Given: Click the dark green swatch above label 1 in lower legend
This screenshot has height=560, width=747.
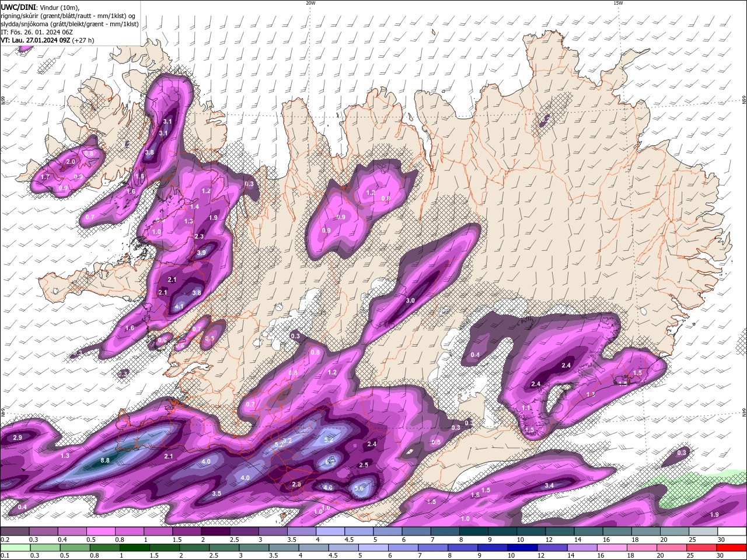Looking at the screenshot, I should 134,547.
